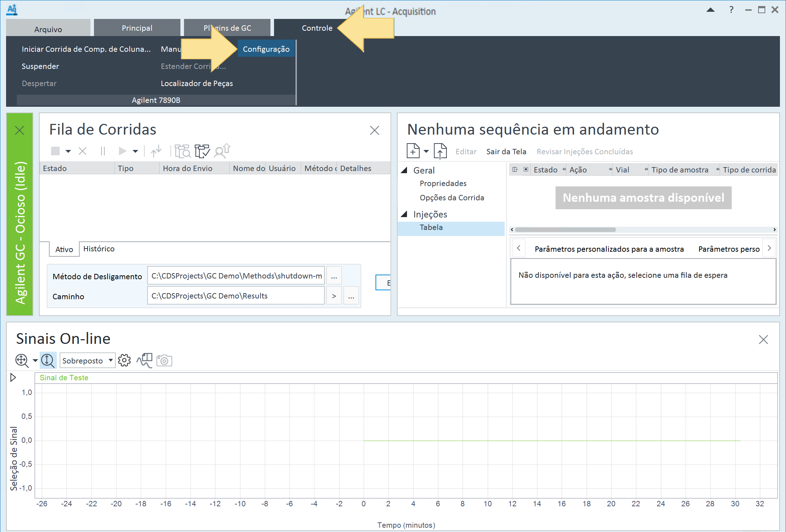The image size is (786, 532).
Task: Switch to the Histórico tab
Action: coord(99,249)
